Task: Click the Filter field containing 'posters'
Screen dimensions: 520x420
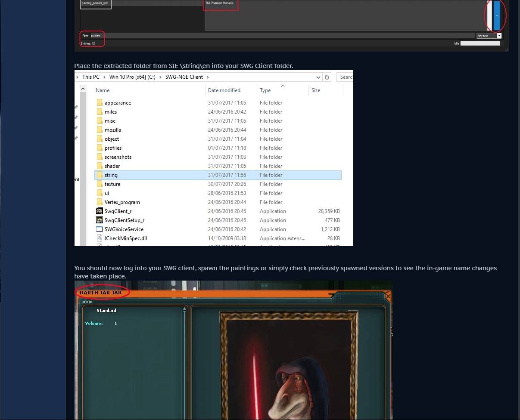Action: click(x=282, y=36)
